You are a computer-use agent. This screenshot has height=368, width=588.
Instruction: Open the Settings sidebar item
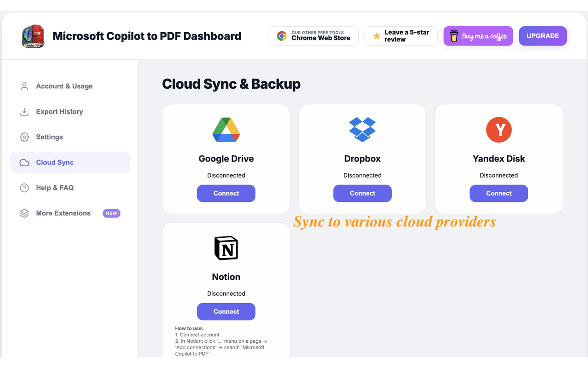[70, 137]
